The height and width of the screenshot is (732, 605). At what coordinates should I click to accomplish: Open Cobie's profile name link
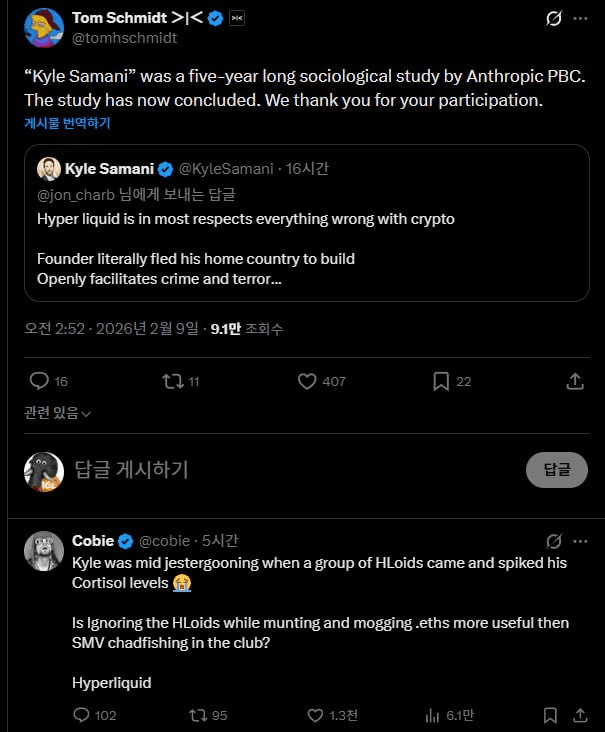point(93,541)
